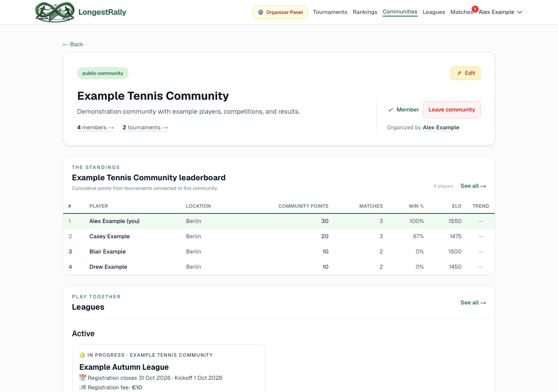
Task: Click the TREND column header
Action: coord(481,206)
